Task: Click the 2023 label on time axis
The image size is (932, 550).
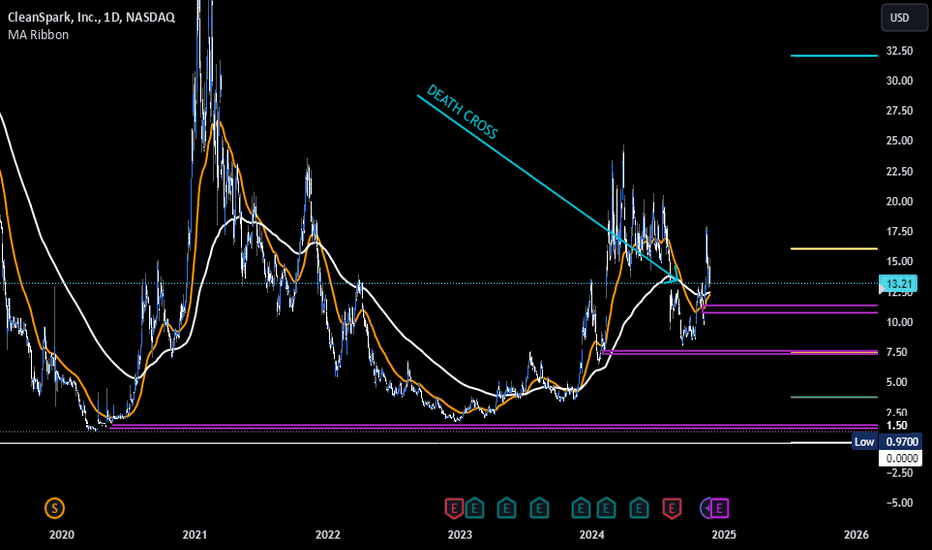Action: (x=460, y=535)
